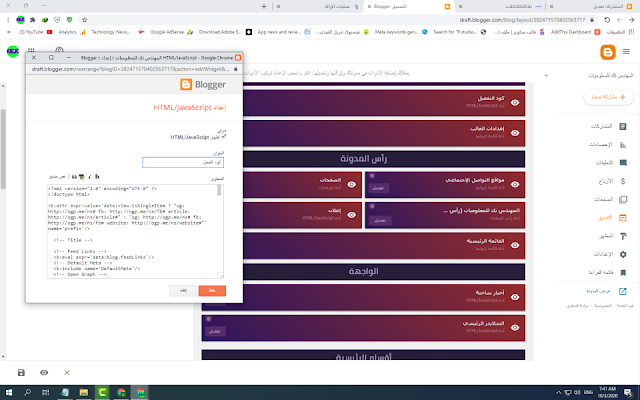Open Windows taskbar search
The width and height of the screenshot is (640, 400).
(x=27, y=393)
